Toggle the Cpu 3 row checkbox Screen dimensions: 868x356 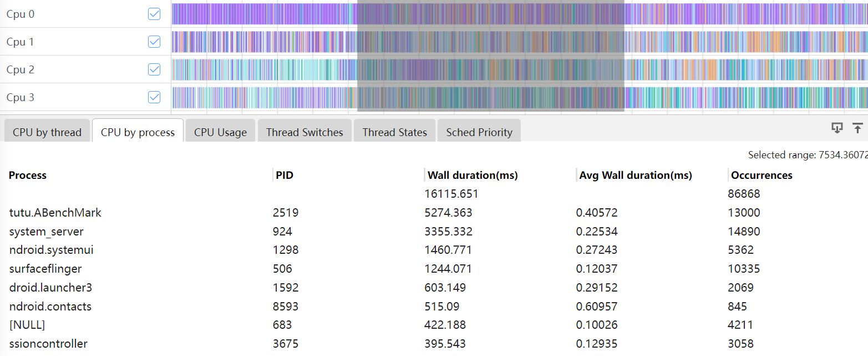pos(154,97)
